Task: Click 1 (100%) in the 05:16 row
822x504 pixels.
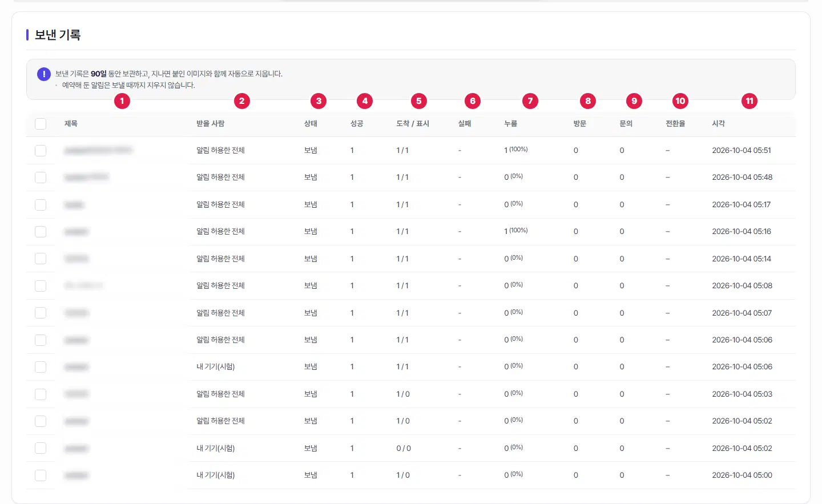Action: pos(516,231)
